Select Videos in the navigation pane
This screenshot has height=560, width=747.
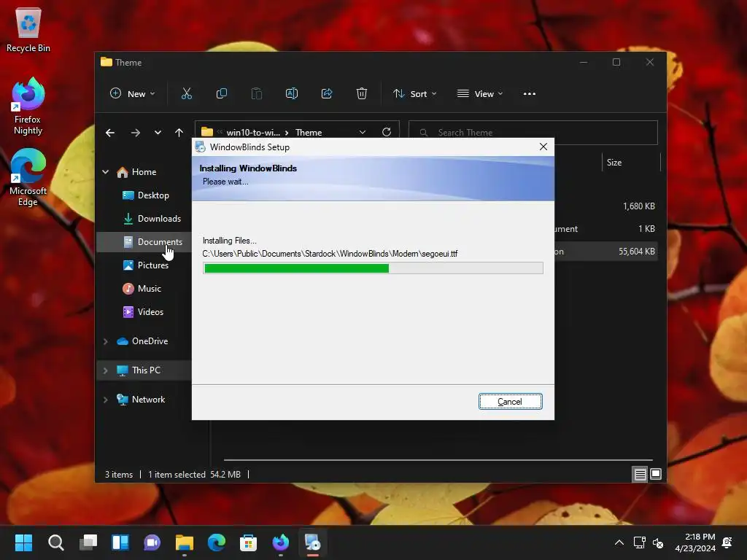[144, 312]
